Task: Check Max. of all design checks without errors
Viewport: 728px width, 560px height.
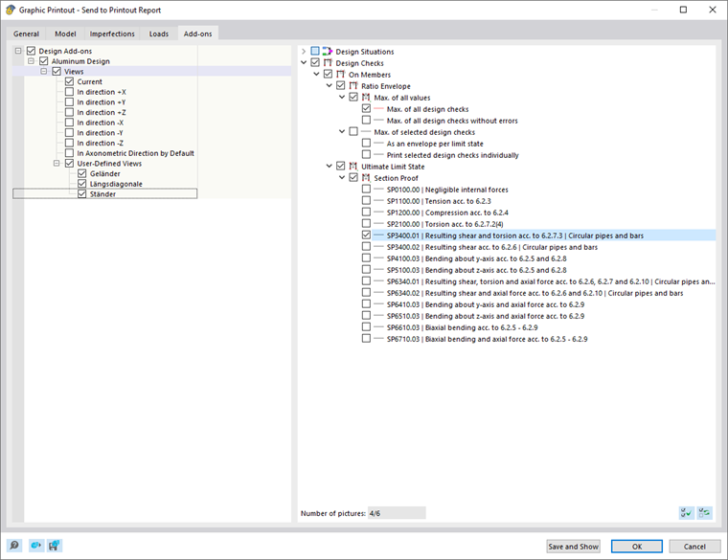Action: pos(366,121)
